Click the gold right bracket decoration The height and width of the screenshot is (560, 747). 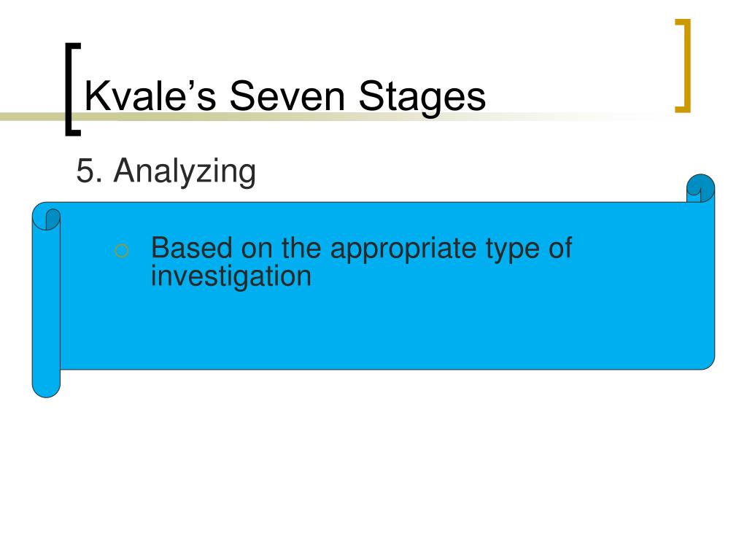click(683, 66)
